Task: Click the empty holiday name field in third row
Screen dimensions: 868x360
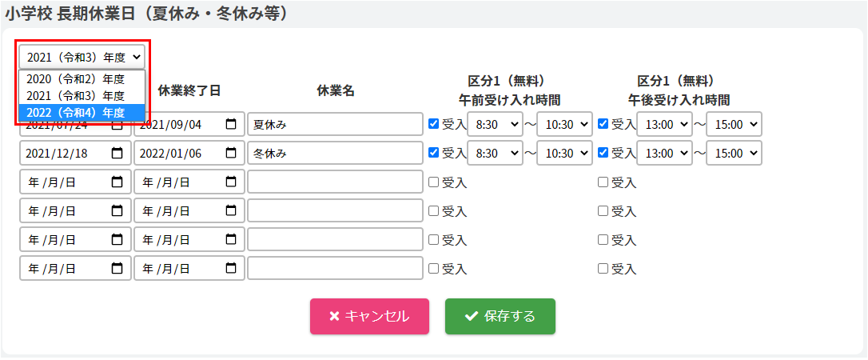Action: click(335, 182)
